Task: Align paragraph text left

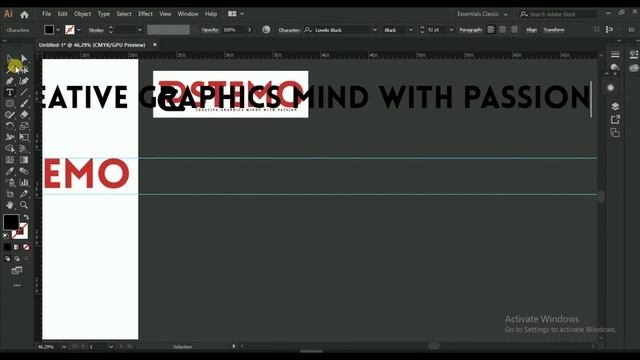Action: (491, 29)
